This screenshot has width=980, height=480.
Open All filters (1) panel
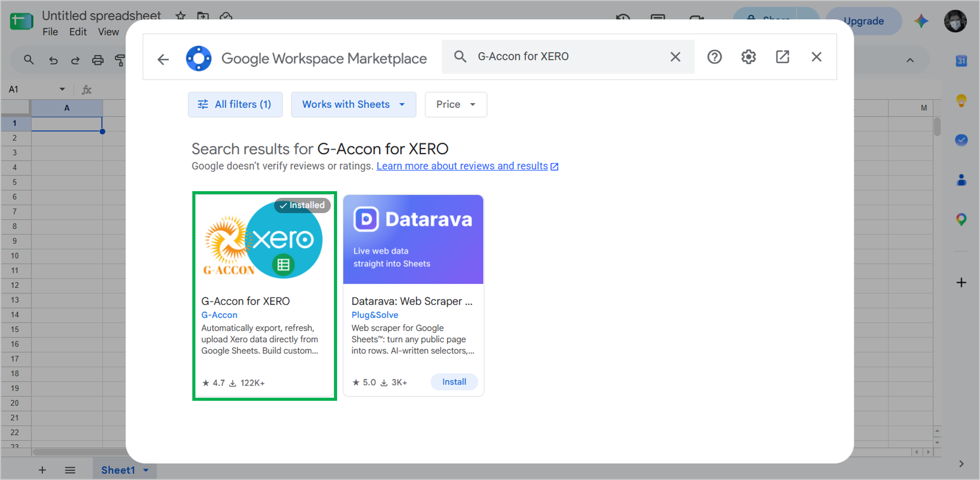tap(235, 105)
